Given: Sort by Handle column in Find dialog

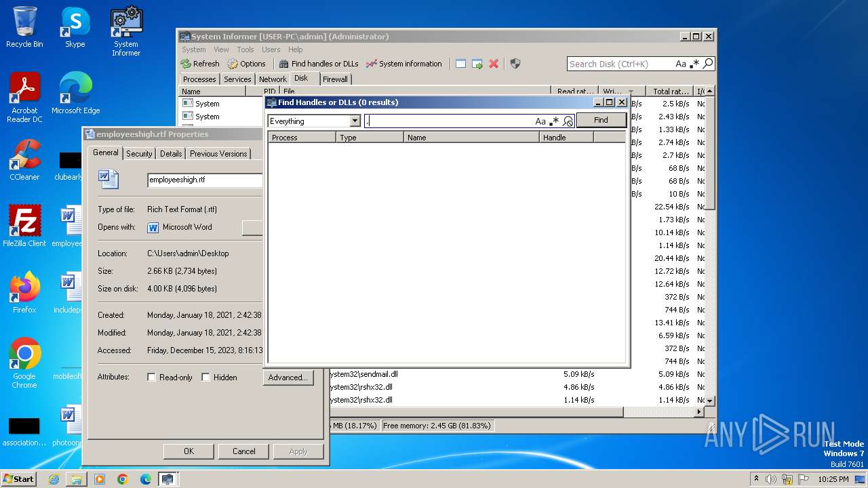Looking at the screenshot, I should pos(566,138).
